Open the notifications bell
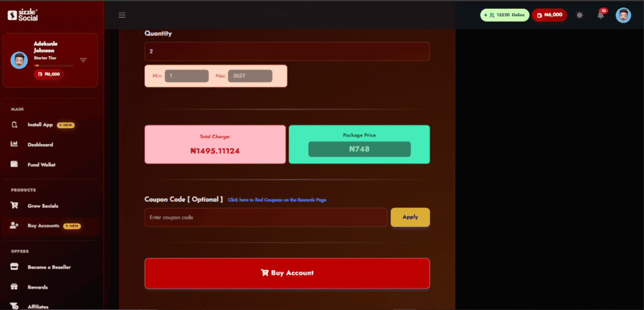644x310 pixels. pyautogui.click(x=601, y=15)
